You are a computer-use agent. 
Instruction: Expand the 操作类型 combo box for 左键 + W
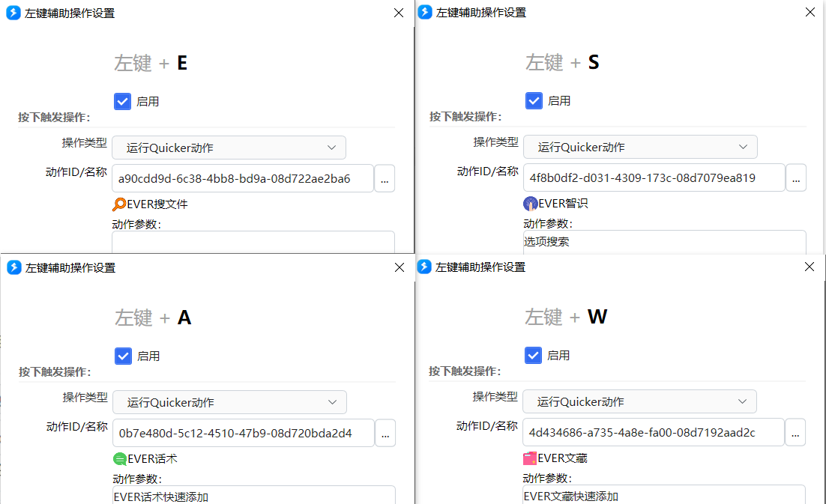click(x=639, y=402)
